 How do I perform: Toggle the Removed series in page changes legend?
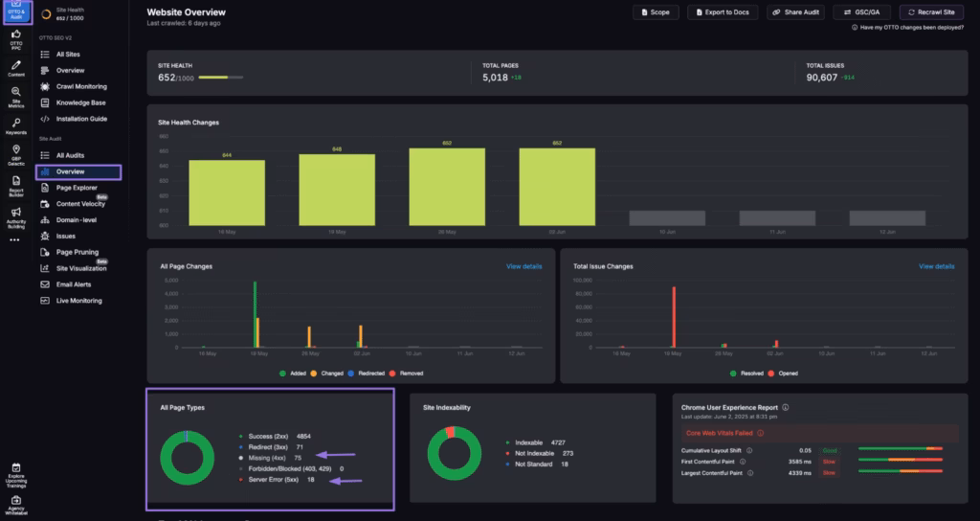408,374
